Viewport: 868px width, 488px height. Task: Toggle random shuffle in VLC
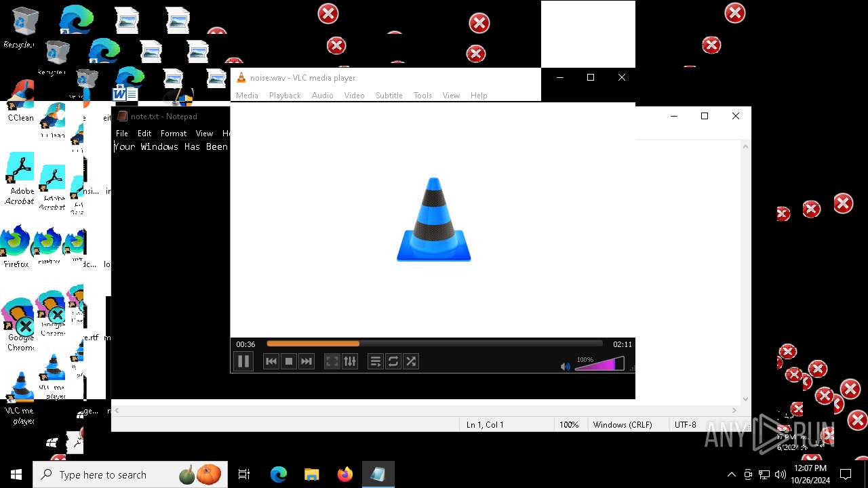coord(411,361)
